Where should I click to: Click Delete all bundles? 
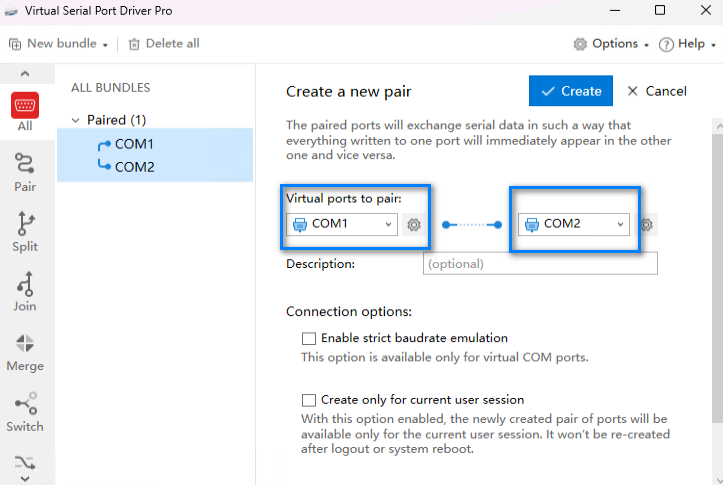coord(164,44)
